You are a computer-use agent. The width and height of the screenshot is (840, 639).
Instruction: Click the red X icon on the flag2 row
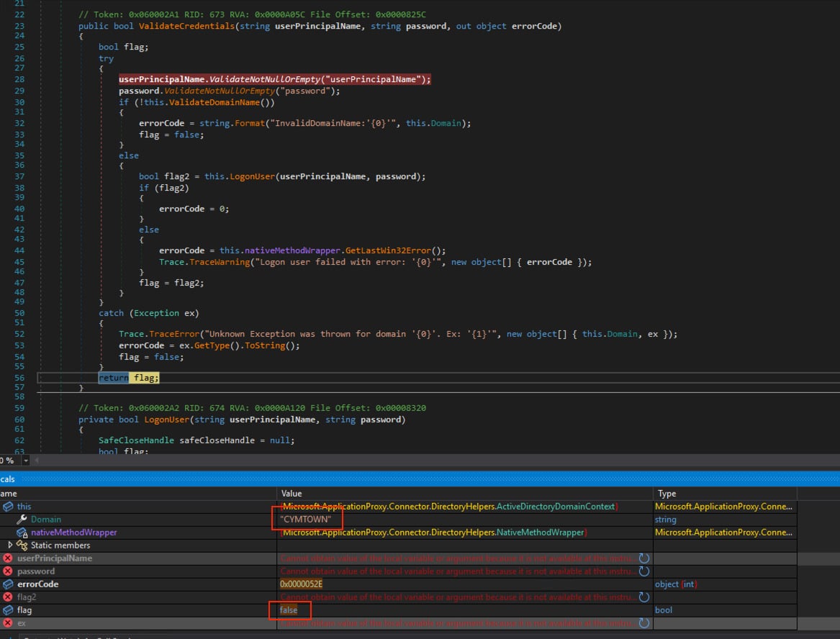pyautogui.click(x=7, y=597)
